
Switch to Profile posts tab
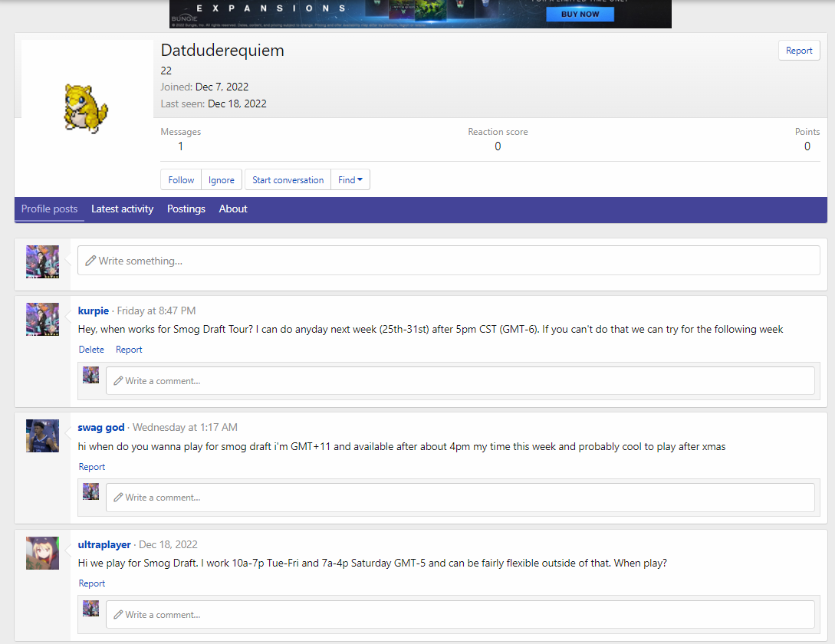[50, 209]
